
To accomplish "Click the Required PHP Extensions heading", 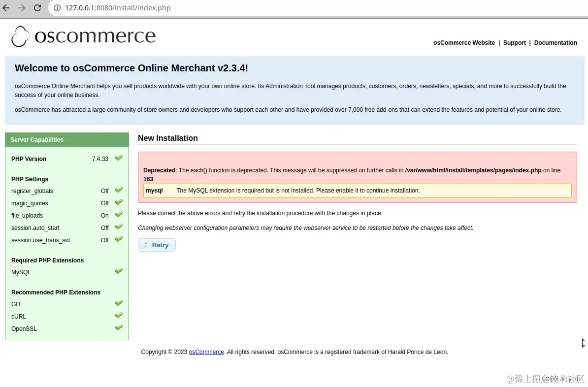I will [x=48, y=260].
